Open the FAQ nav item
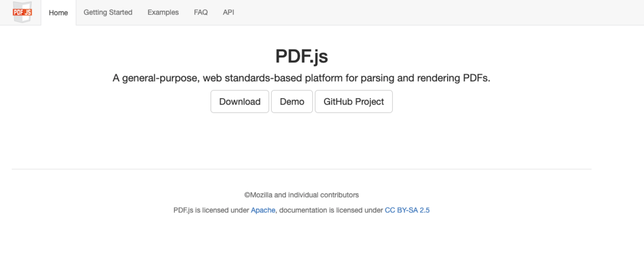The height and width of the screenshot is (264, 644). click(201, 12)
